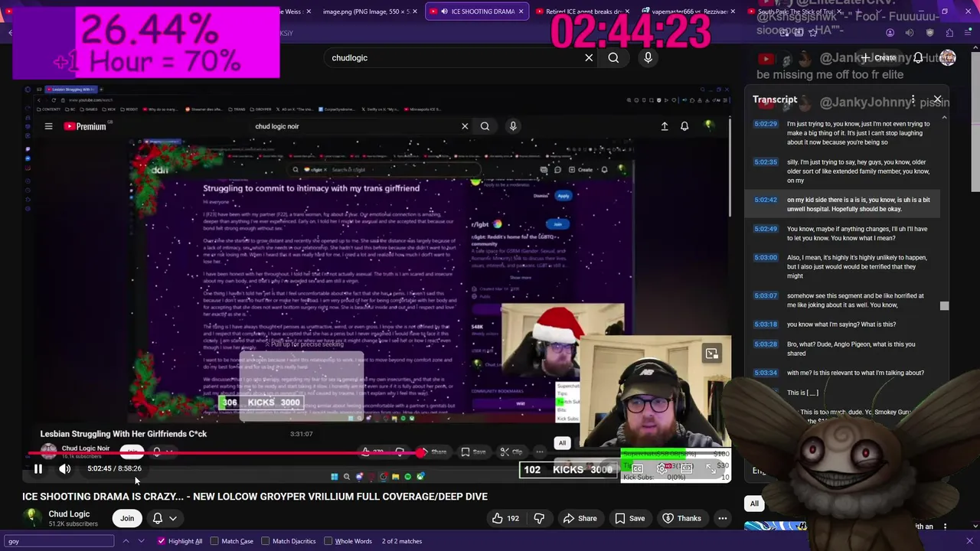The width and height of the screenshot is (980, 551).
Task: Go to the next find match arrow
Action: [141, 541]
